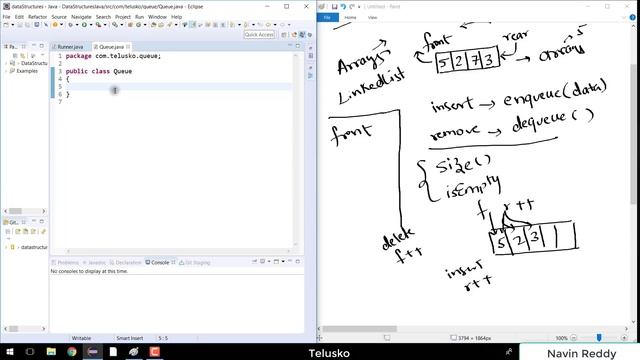Viewport: 640px width, 360px height.
Task: Open the Eclipse Help menu
Action: (176, 17)
